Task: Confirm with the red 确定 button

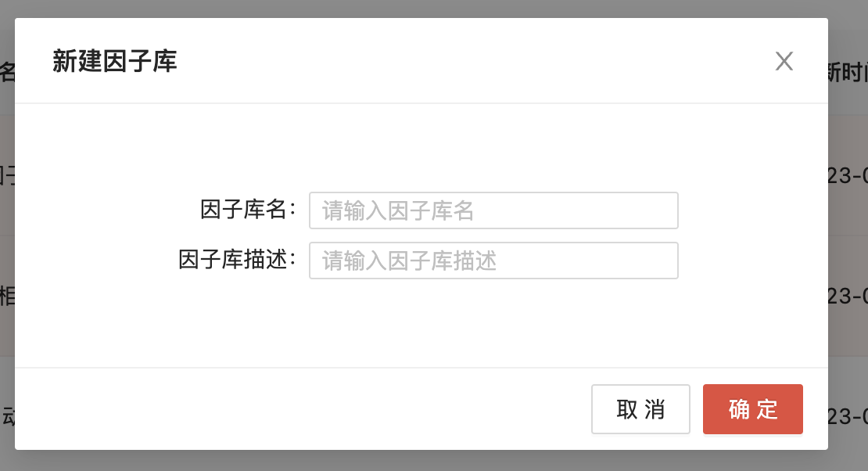Action: tap(752, 409)
